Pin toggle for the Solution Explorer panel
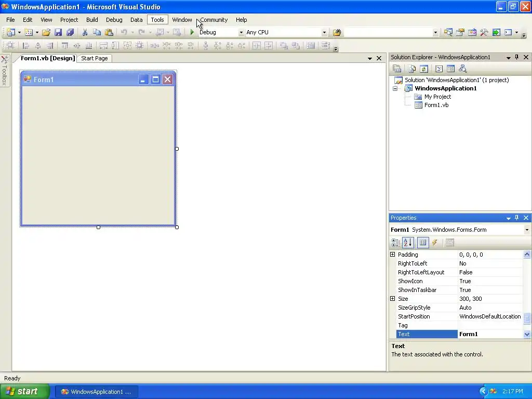 [x=517, y=57]
